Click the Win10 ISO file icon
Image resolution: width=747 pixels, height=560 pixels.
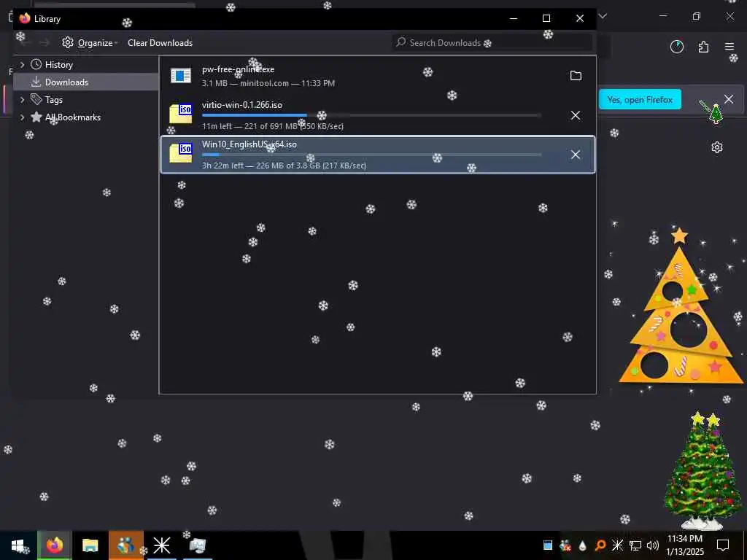click(181, 153)
